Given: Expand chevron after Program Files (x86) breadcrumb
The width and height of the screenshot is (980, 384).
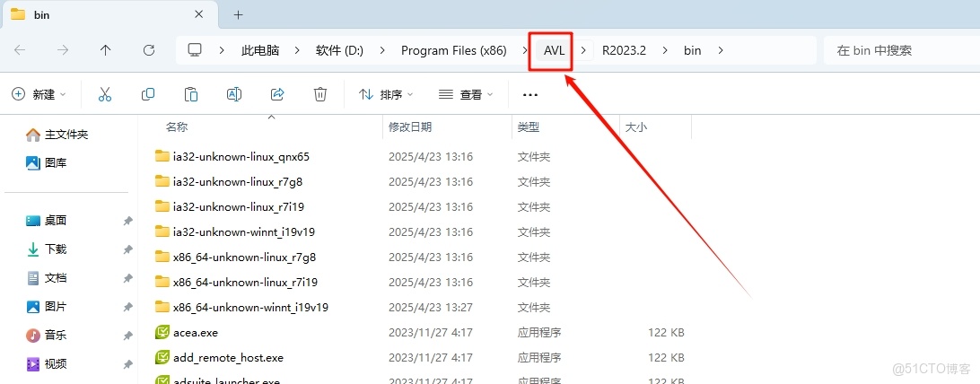Looking at the screenshot, I should pos(524,50).
